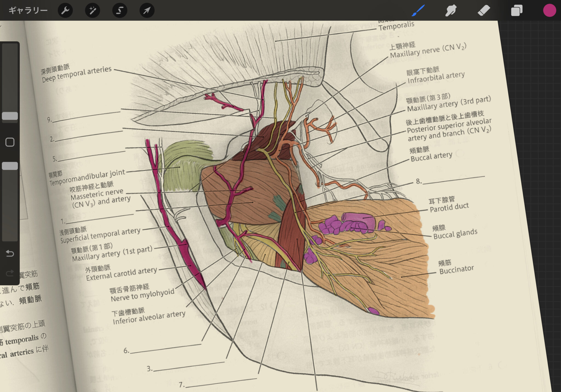Image resolution: width=561 pixels, height=392 pixels.
Task: Tap the Parotid duct label text
Action: pos(449,207)
